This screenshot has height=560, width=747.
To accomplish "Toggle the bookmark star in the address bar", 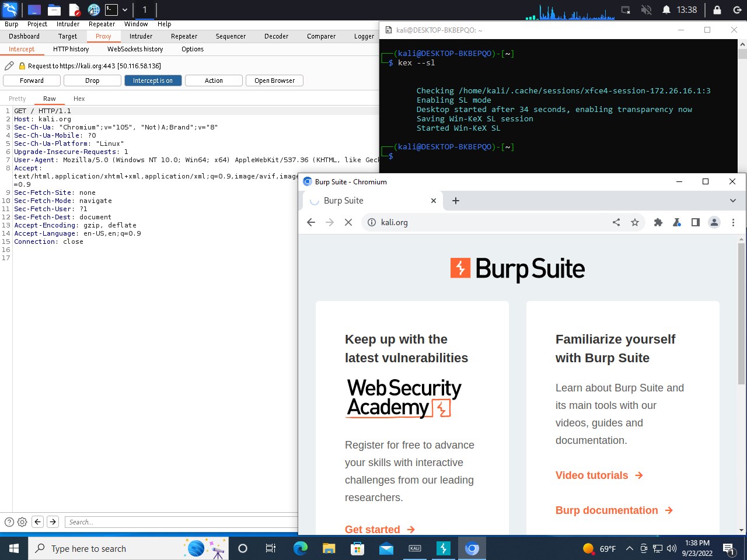I will click(635, 222).
